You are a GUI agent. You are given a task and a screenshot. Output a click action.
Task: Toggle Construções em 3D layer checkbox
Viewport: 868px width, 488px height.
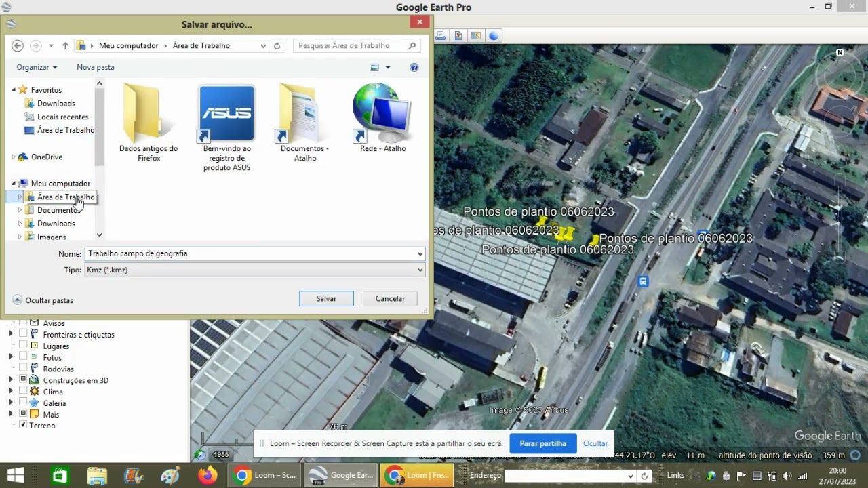click(23, 380)
